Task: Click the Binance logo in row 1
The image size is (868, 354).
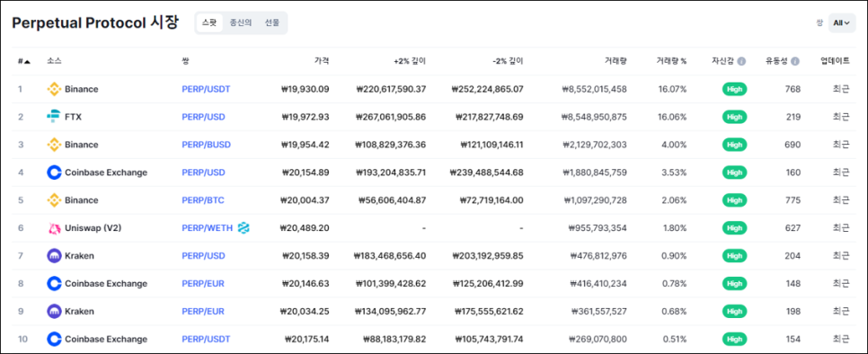Action: tap(54, 89)
